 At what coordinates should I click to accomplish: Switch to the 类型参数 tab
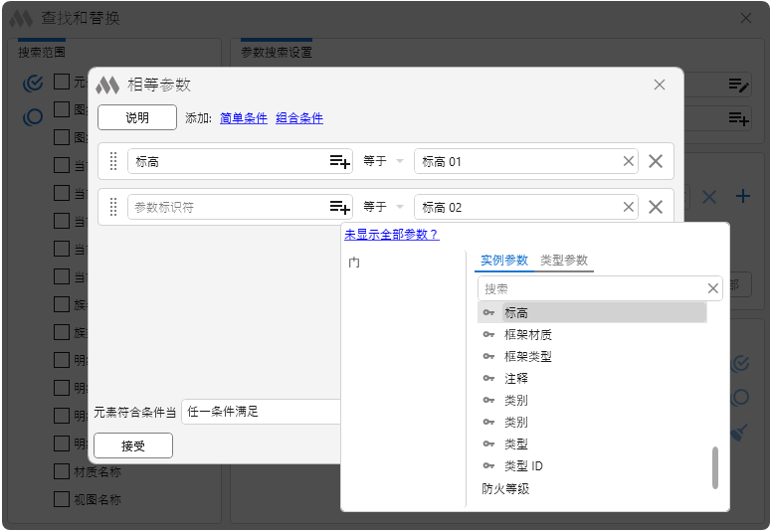(564, 260)
